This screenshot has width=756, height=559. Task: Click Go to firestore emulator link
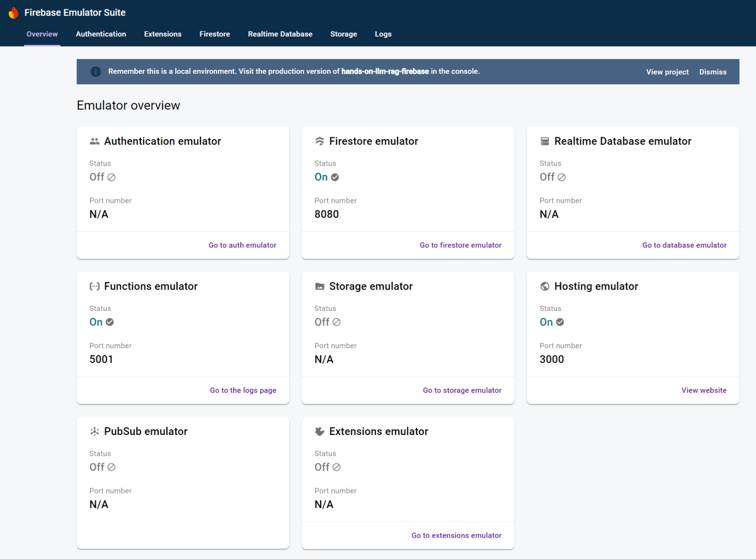(x=461, y=246)
